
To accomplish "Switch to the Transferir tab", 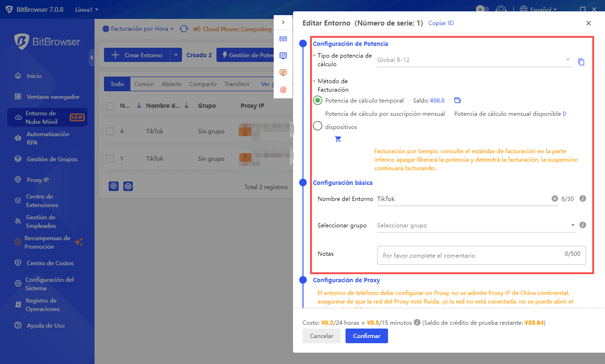I will pyautogui.click(x=237, y=84).
